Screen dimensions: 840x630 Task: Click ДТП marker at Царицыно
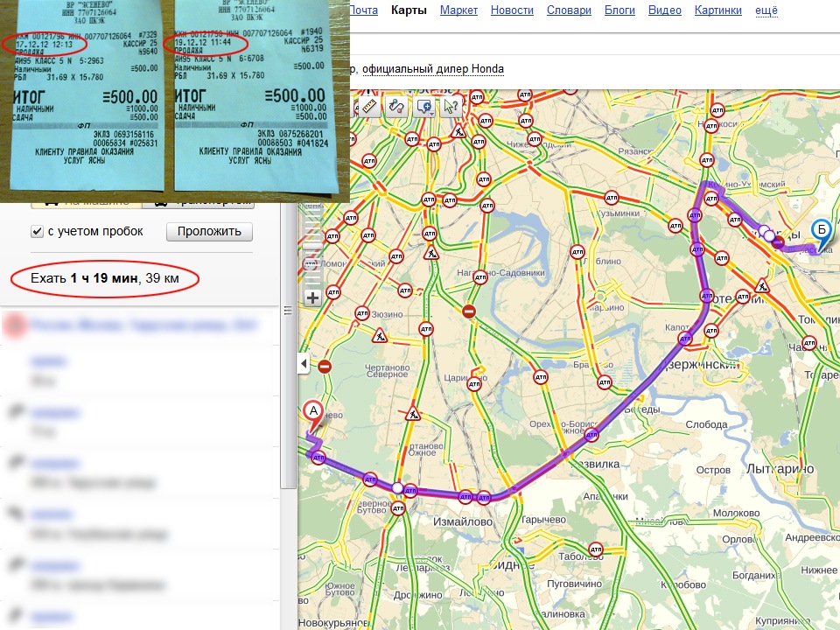tap(474, 383)
